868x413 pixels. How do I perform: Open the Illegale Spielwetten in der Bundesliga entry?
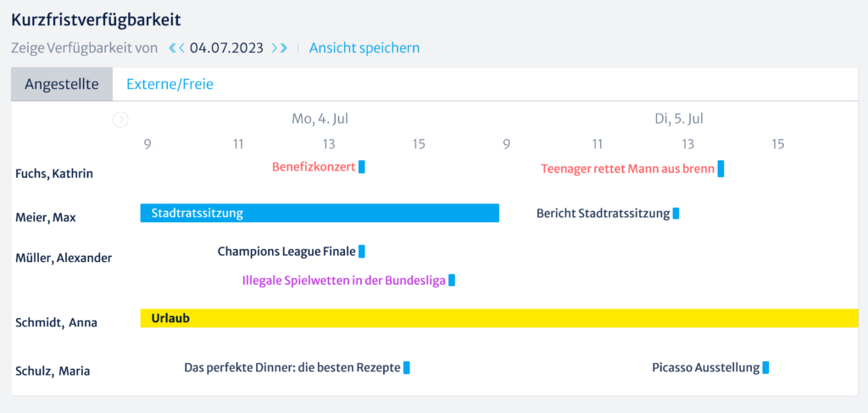(343, 280)
